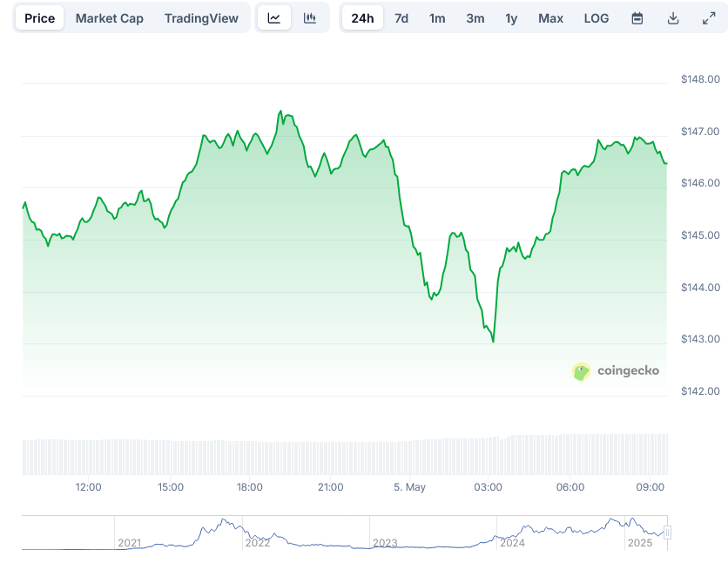Download the chart data
This screenshot has width=728, height=570.
[673, 18]
